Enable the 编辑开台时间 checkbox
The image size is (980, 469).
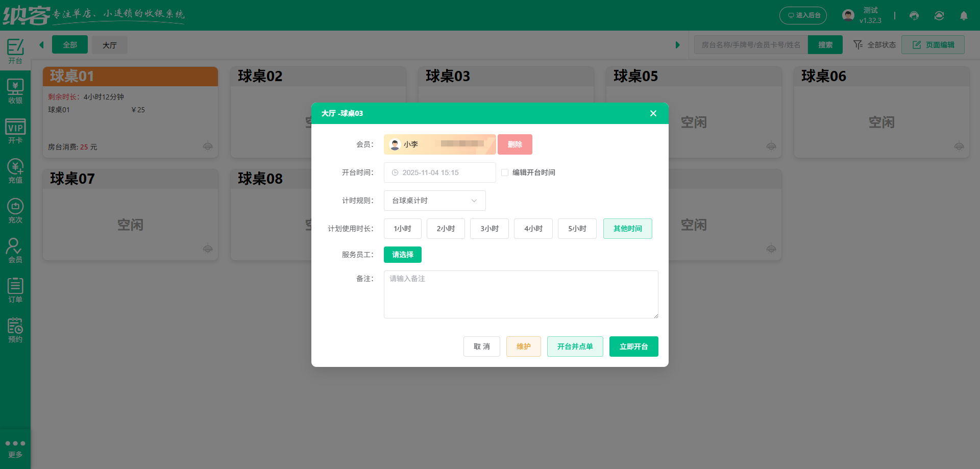click(504, 172)
